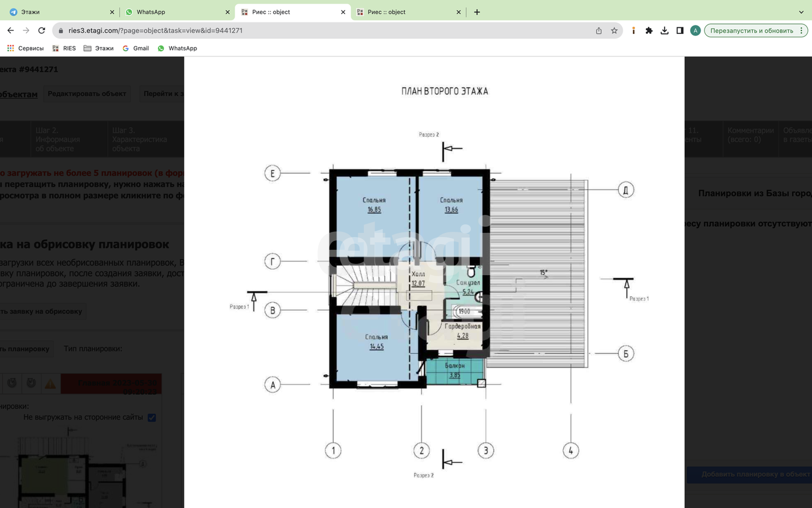Viewport: 812px width, 508px height.
Task: Click the warning triangle icon on layout card
Action: click(50, 384)
